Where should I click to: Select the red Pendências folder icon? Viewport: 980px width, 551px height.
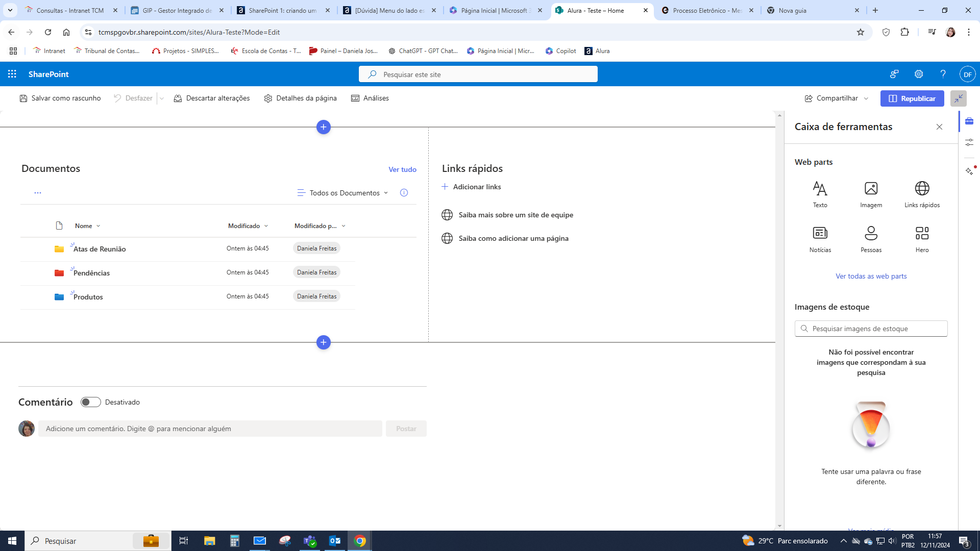tap(59, 273)
